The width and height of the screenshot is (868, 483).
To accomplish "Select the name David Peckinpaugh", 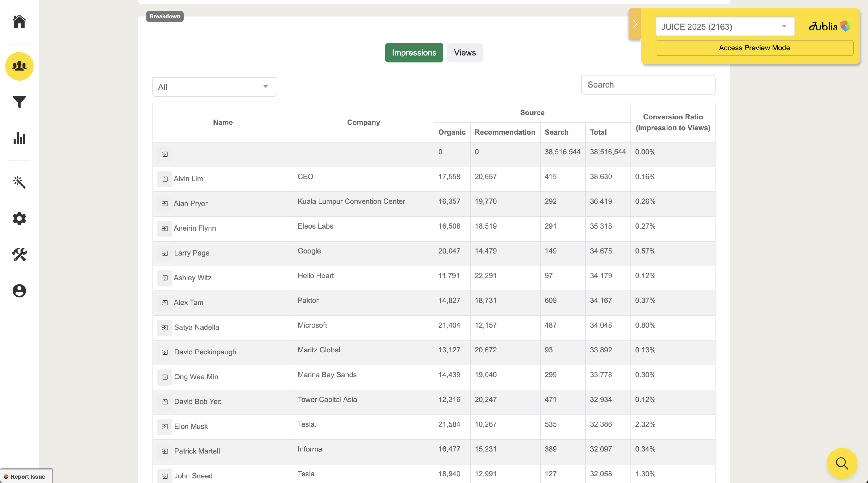I will pyautogui.click(x=205, y=352).
